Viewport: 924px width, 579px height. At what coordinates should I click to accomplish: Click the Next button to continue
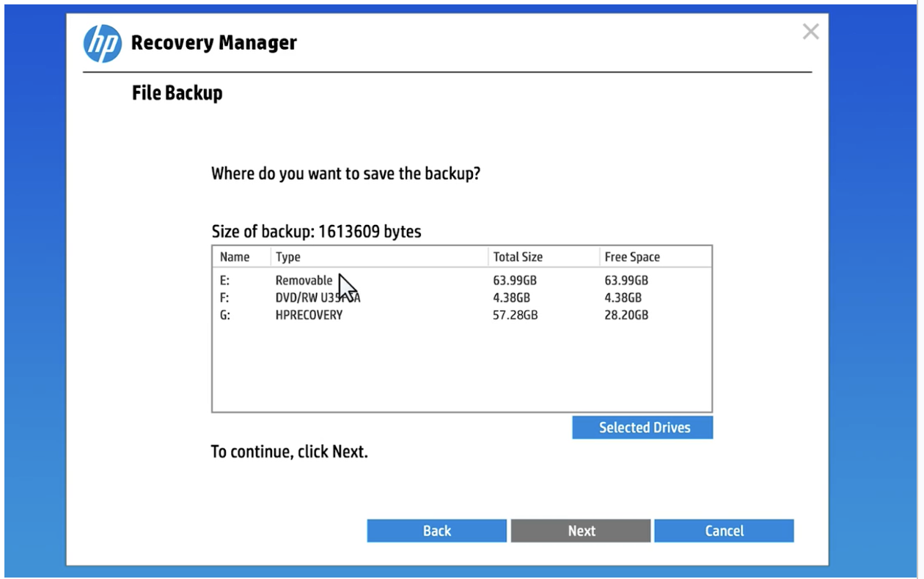[x=581, y=530]
